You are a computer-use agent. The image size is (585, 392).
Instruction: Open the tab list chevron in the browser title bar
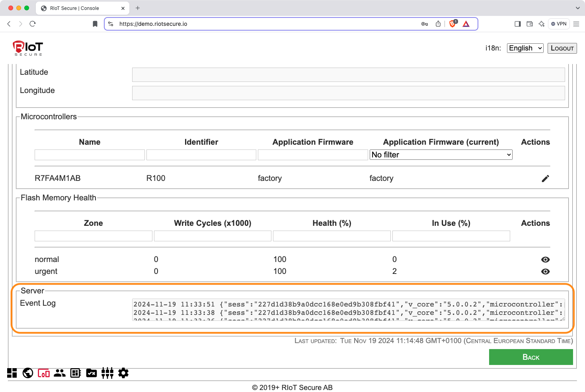pyautogui.click(x=577, y=8)
